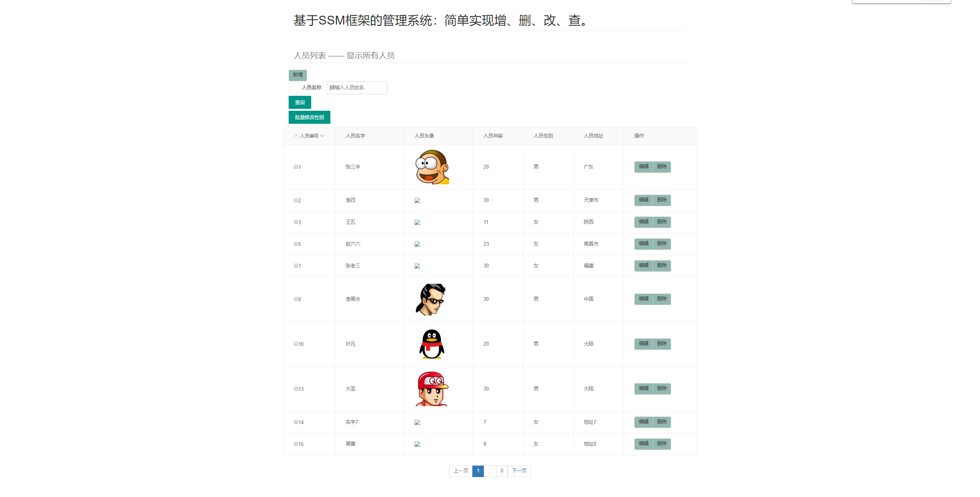980x497 pixels.
Task: Click the 人员名称 search input field
Action: pos(356,87)
